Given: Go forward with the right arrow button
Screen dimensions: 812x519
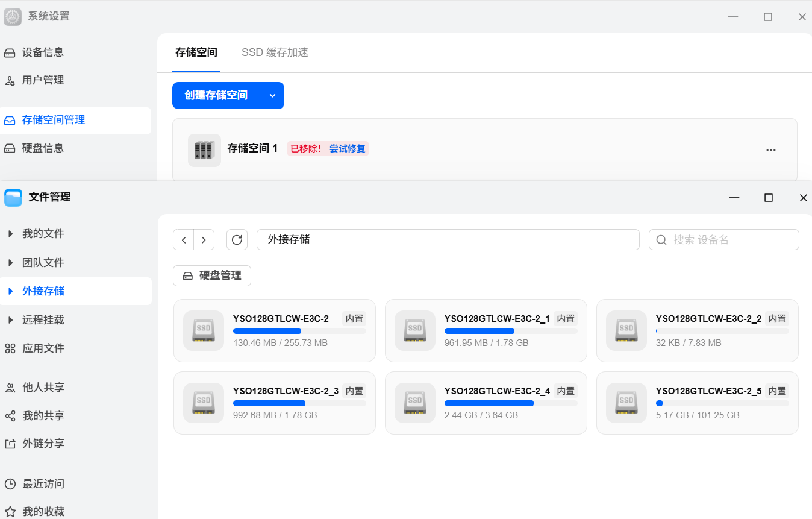Looking at the screenshot, I should [x=204, y=240].
